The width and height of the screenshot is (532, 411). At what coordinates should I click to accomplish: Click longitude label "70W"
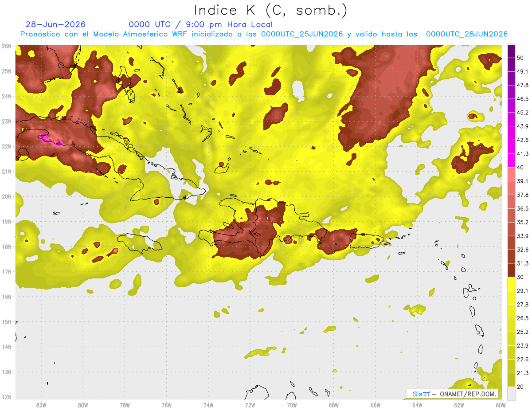292,405
